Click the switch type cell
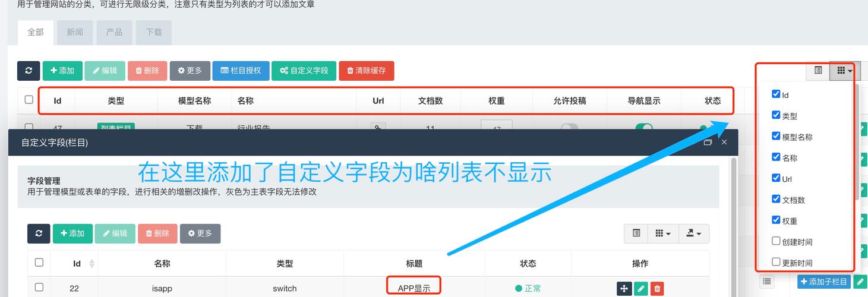This screenshot has width=868, height=297. click(x=285, y=289)
